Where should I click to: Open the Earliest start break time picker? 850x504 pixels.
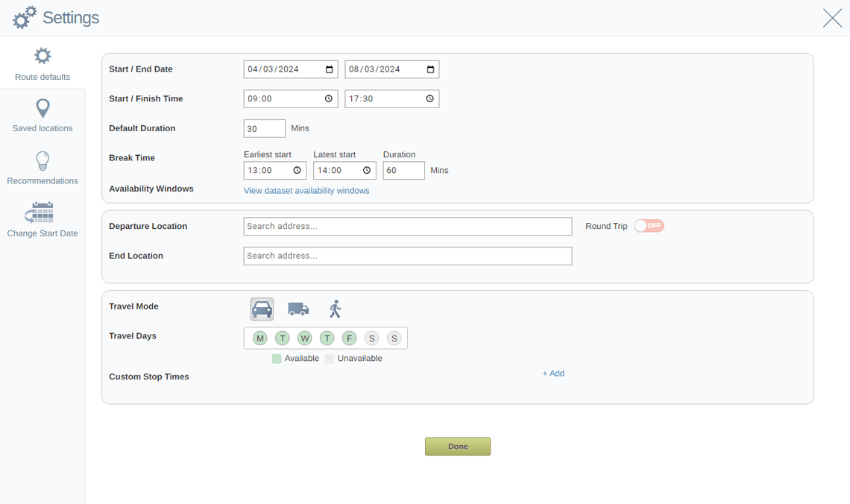(297, 170)
